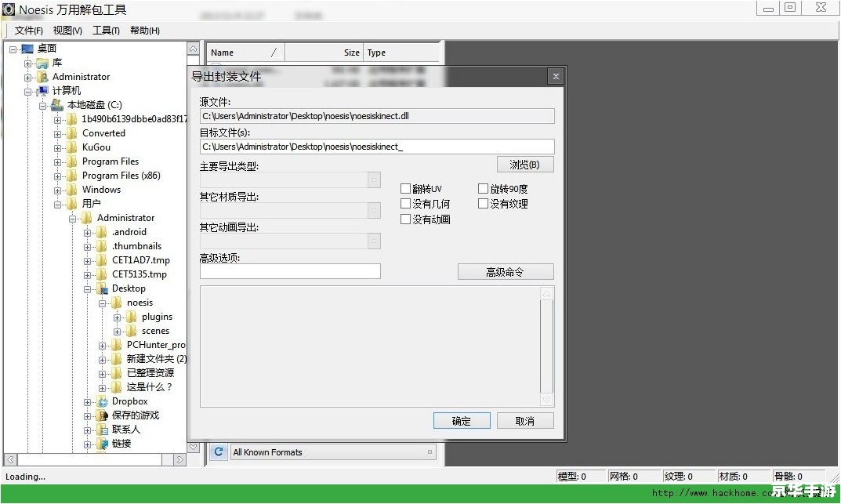Click the 高级命令 button
This screenshot has height=504, width=841.
pyautogui.click(x=506, y=272)
